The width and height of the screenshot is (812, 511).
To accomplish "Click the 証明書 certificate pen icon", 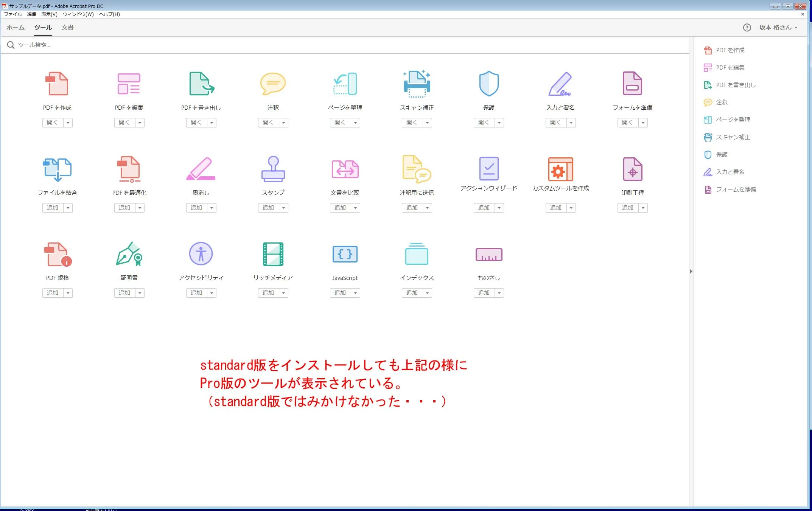I will click(x=129, y=254).
